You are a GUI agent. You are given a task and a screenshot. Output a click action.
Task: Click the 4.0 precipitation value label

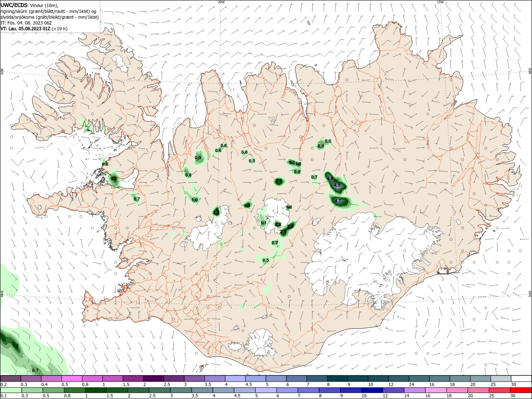(x=330, y=178)
